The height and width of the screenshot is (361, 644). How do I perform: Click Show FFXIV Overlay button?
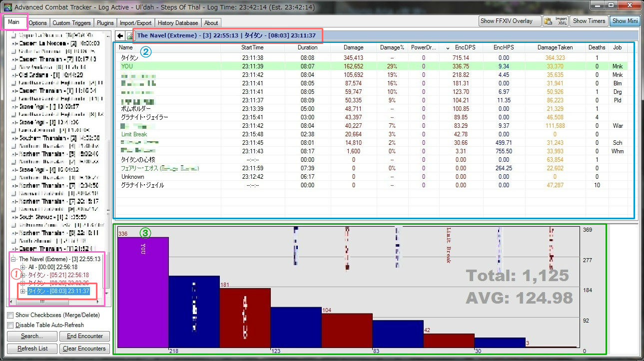(510, 21)
